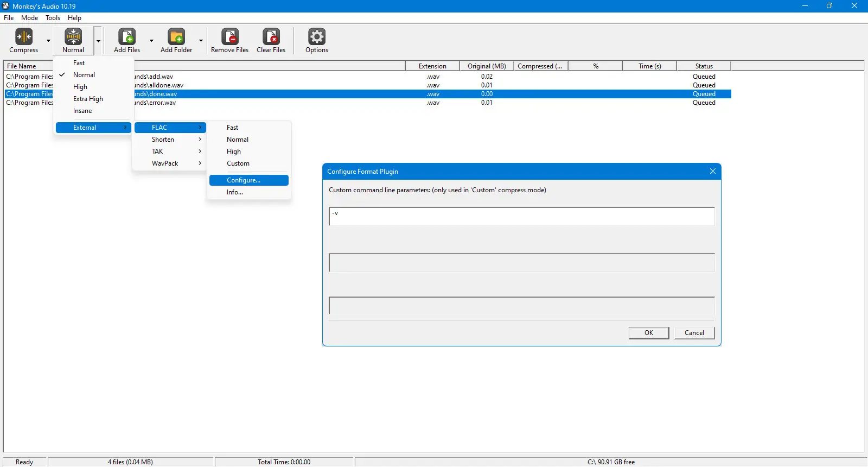Open the File menu
The height and width of the screenshot is (467, 868).
pos(9,18)
